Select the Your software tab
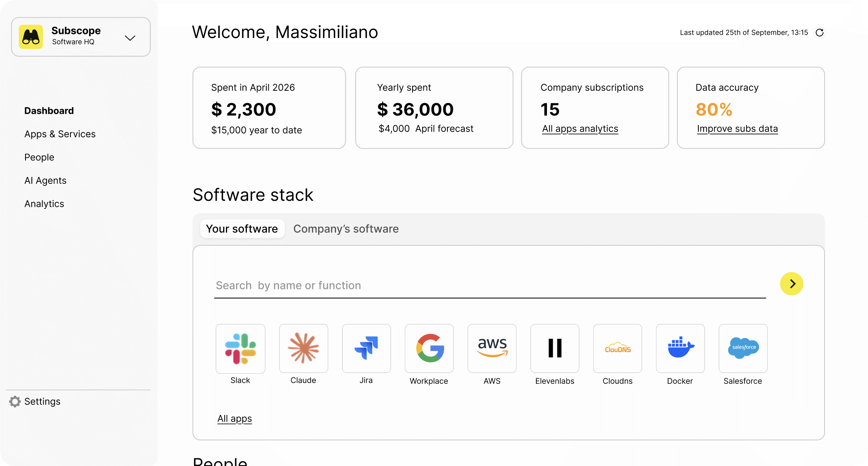Image resolution: width=868 pixels, height=466 pixels. click(x=242, y=229)
